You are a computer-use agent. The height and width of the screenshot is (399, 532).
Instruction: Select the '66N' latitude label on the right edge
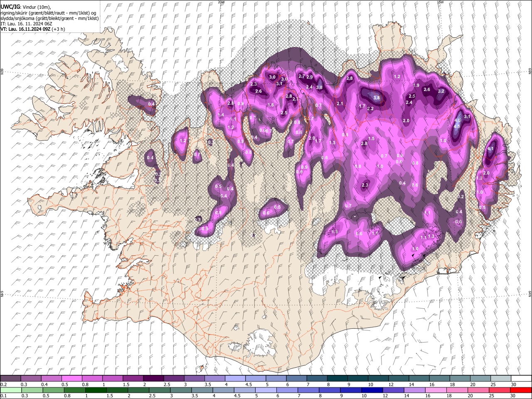(530, 71)
